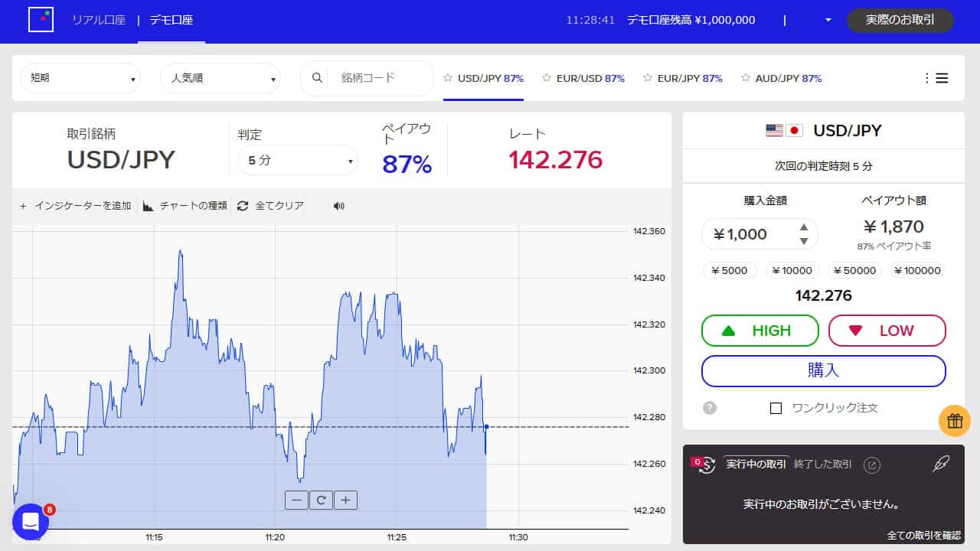The height and width of the screenshot is (551, 980).
Task: Decrease purchase amount with down arrow
Action: pos(804,241)
